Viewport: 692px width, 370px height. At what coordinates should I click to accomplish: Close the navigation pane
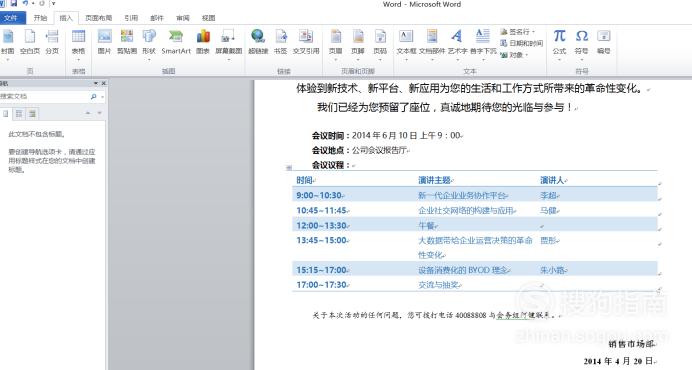104,83
